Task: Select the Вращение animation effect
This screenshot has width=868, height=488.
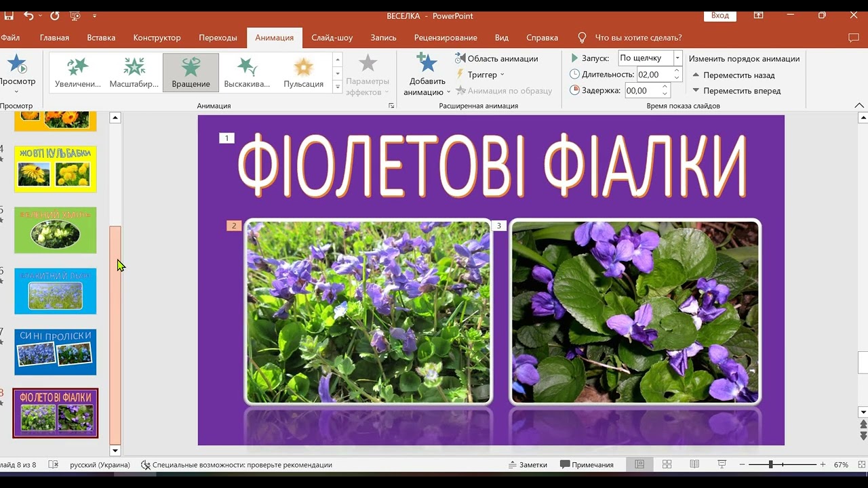Action: click(x=191, y=72)
